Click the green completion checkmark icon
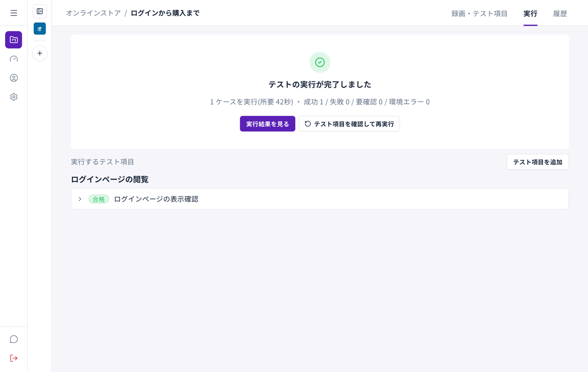 tap(320, 62)
